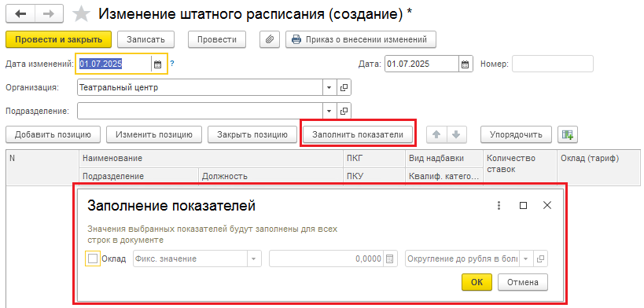Screen dimensions: 644x308
Task: Open attached files with paperclip icon
Action: tap(270, 39)
